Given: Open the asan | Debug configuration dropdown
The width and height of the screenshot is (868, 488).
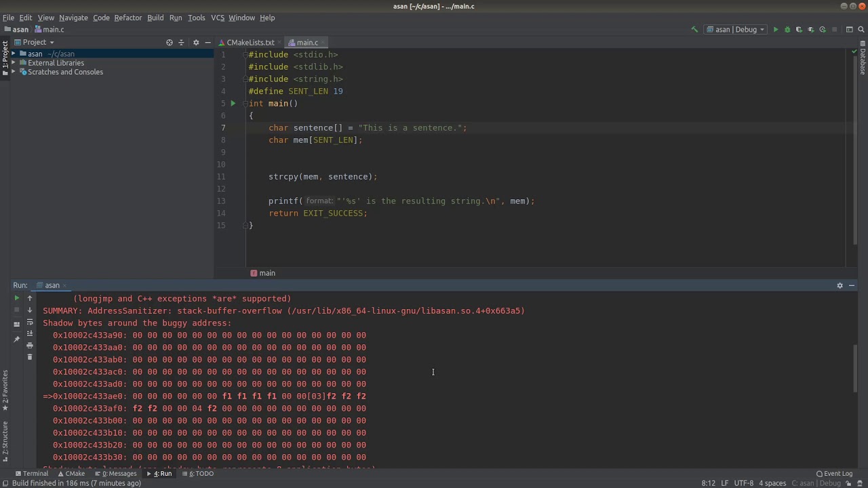Looking at the screenshot, I should point(736,30).
